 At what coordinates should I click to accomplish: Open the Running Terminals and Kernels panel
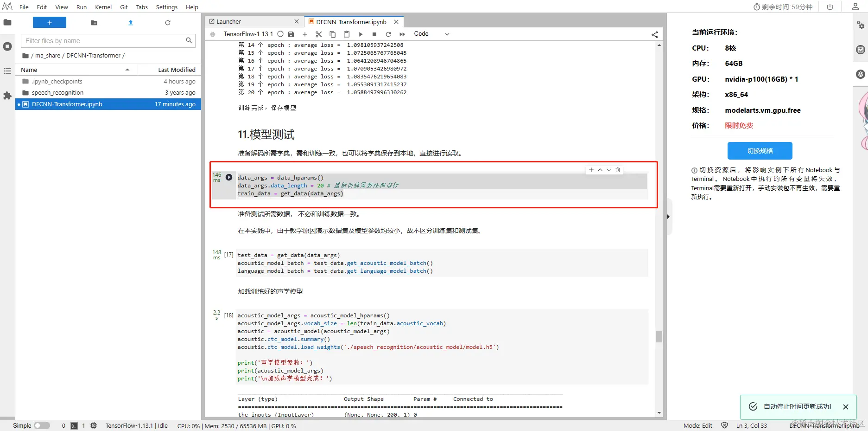pyautogui.click(x=7, y=46)
